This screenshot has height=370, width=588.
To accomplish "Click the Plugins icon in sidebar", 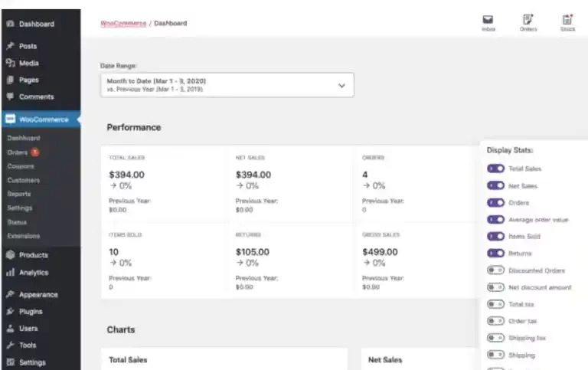I will [x=10, y=312].
